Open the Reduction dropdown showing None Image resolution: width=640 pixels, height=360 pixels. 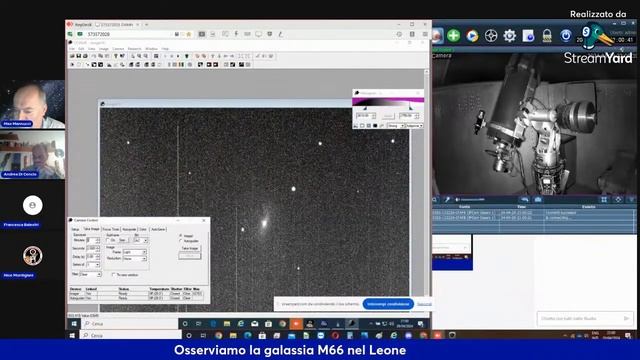(134, 258)
